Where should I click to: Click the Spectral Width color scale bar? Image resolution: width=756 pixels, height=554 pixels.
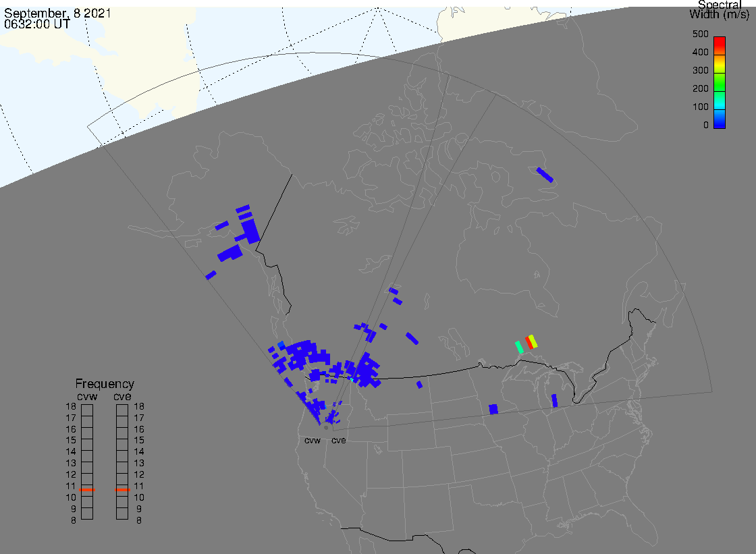[720, 82]
